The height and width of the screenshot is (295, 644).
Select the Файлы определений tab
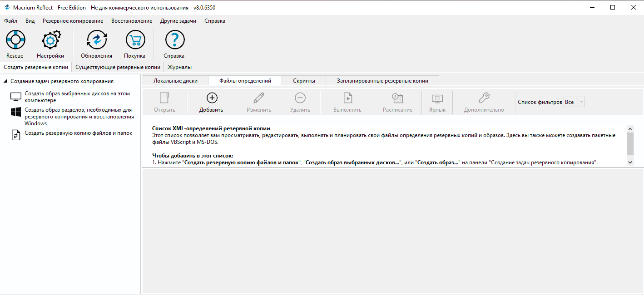245,81
